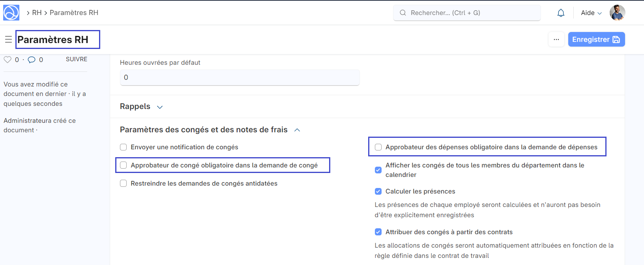
Task: Open the Aide dropdown menu
Action: point(591,13)
